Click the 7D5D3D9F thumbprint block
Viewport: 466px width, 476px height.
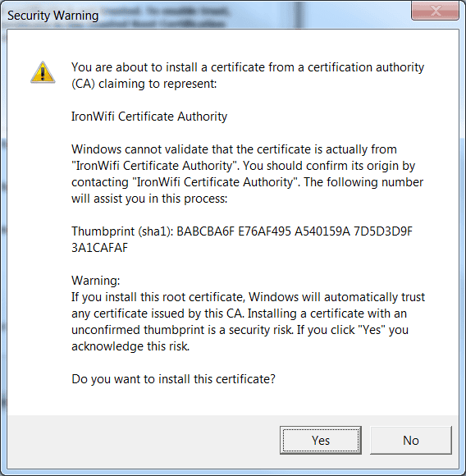tap(383, 231)
